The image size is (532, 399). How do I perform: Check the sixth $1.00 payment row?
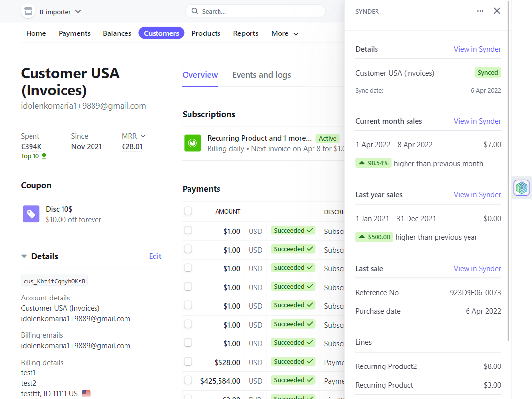coord(188,324)
